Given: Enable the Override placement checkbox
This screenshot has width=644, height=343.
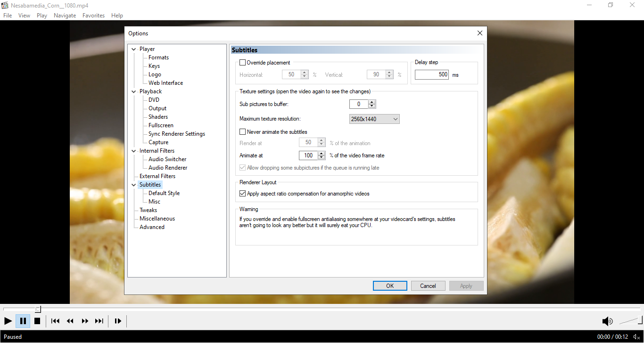Looking at the screenshot, I should (x=243, y=63).
